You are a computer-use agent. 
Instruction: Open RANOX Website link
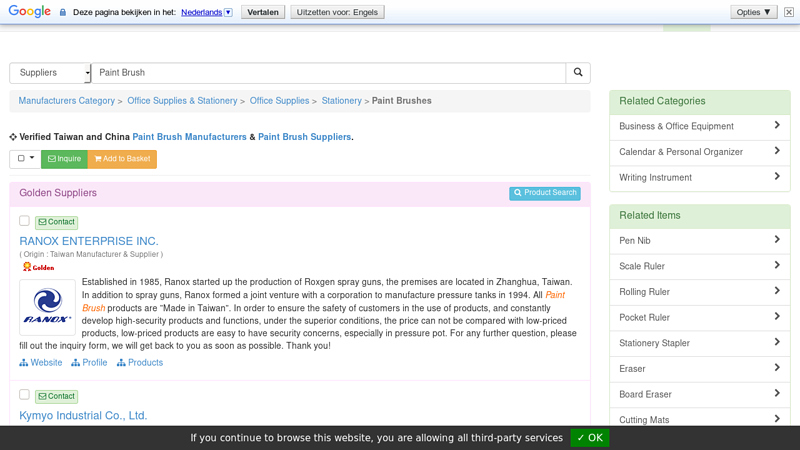pyautogui.click(x=41, y=362)
